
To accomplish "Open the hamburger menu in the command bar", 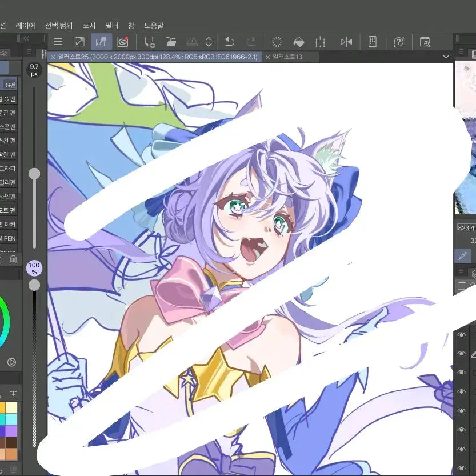I will pyautogui.click(x=58, y=42).
